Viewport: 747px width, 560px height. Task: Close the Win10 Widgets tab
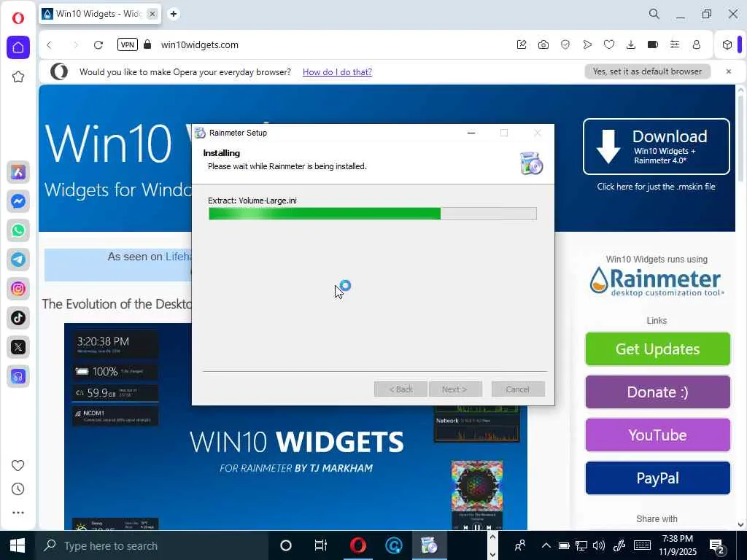(x=152, y=14)
